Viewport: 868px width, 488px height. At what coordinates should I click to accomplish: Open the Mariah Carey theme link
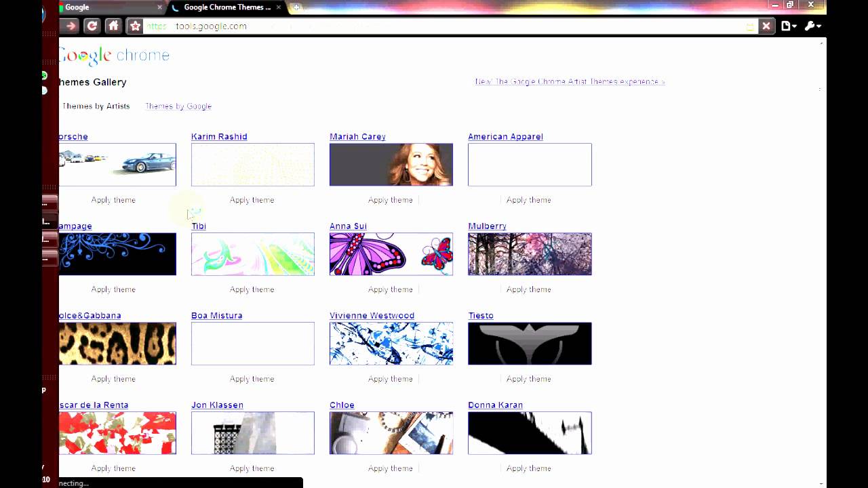coord(357,137)
